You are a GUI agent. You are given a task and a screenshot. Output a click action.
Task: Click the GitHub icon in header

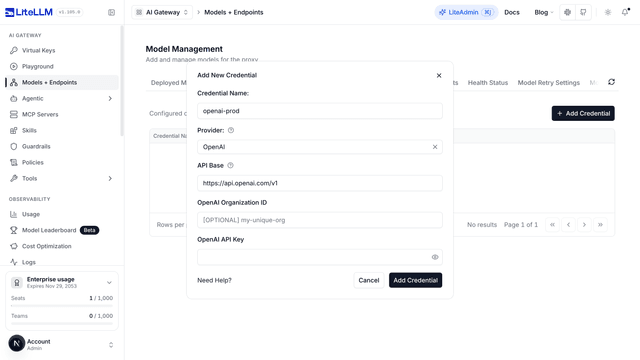(x=583, y=12)
